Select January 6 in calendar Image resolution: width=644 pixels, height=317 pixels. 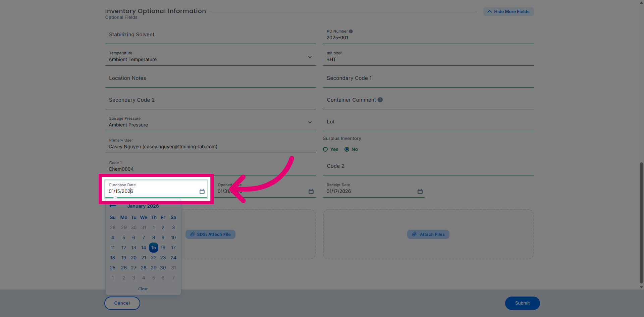[x=134, y=237]
